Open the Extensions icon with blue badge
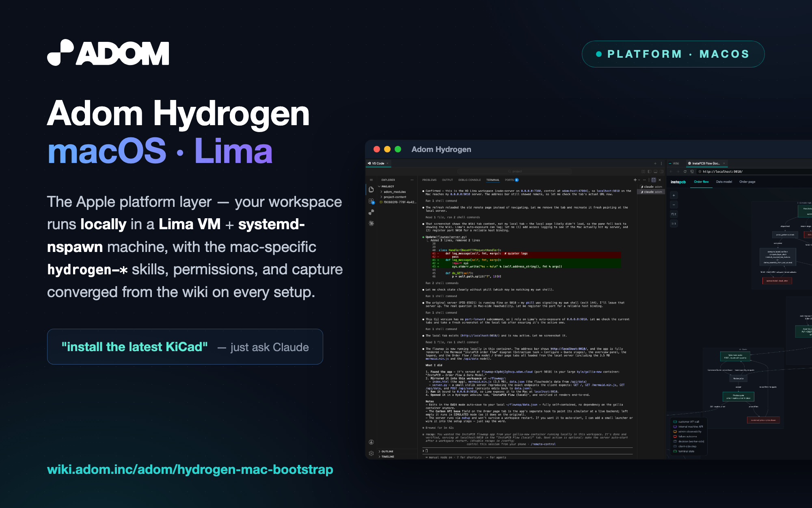This screenshot has height=508, width=812. [x=371, y=201]
